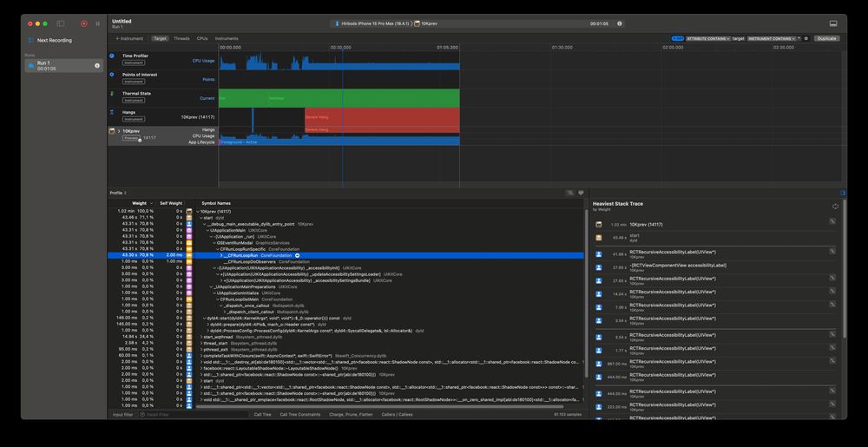868x447 pixels.
Task: Switch to the Threads tab
Action: (181, 39)
